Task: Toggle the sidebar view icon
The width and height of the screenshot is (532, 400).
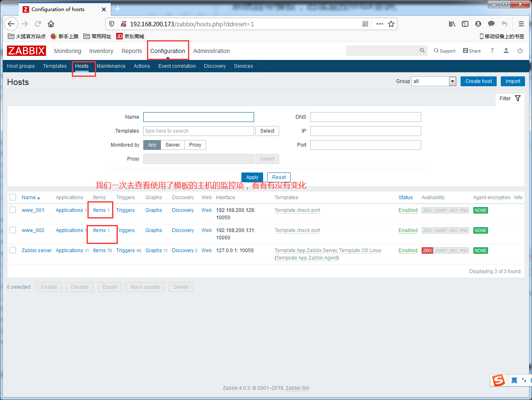Action: coord(465,24)
